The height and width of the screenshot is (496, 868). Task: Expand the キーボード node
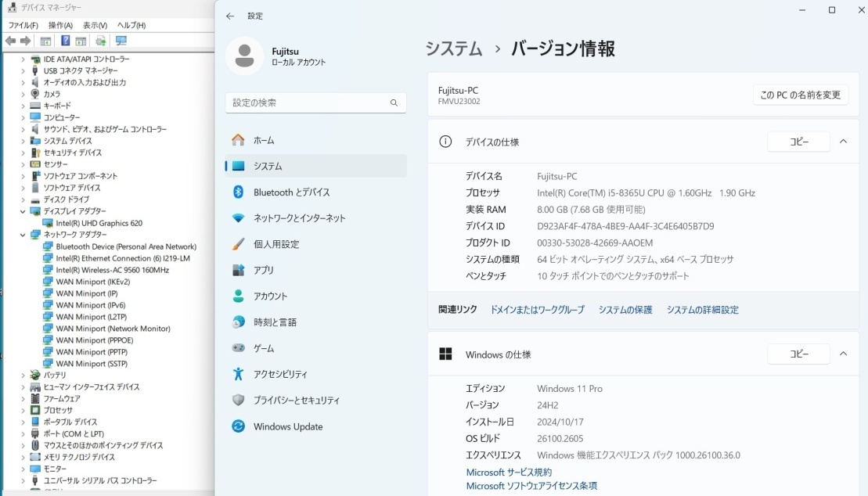[23, 106]
